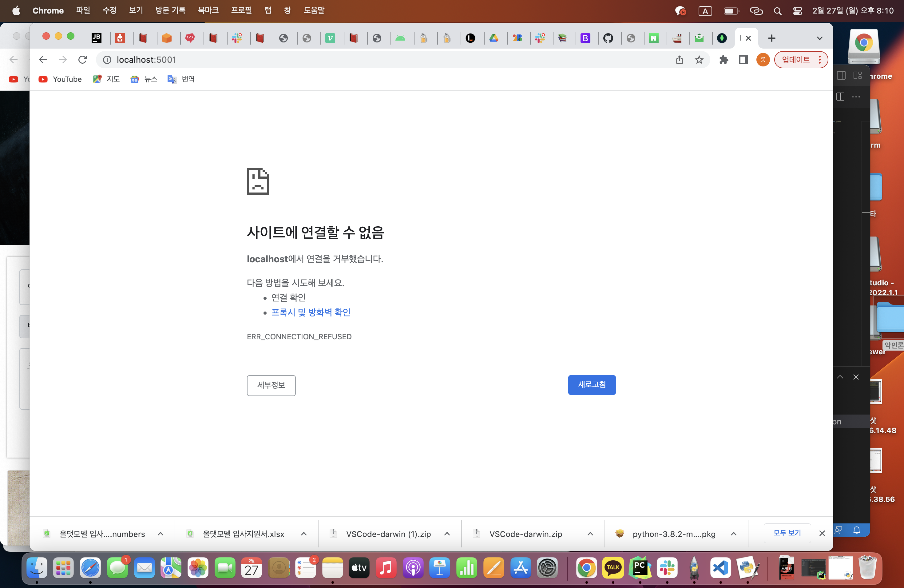
Task: Go back using the browser back arrow
Action: point(43,60)
